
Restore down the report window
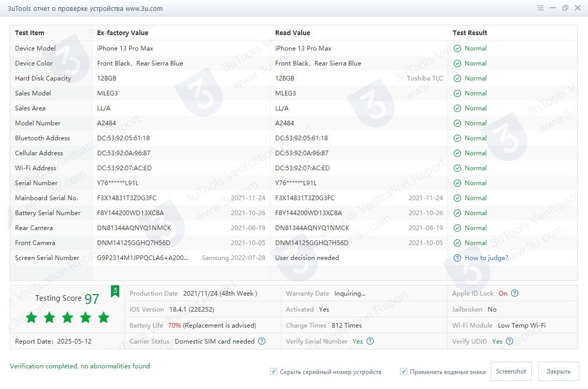point(565,8)
